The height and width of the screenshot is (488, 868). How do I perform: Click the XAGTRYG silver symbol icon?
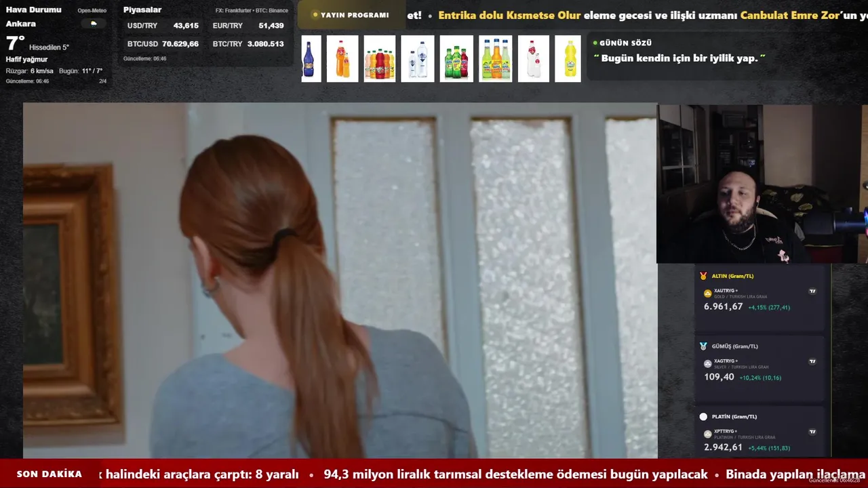point(708,364)
